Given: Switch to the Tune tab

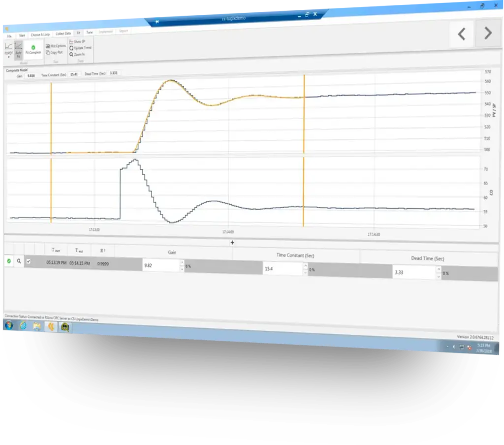Looking at the screenshot, I should [x=89, y=32].
